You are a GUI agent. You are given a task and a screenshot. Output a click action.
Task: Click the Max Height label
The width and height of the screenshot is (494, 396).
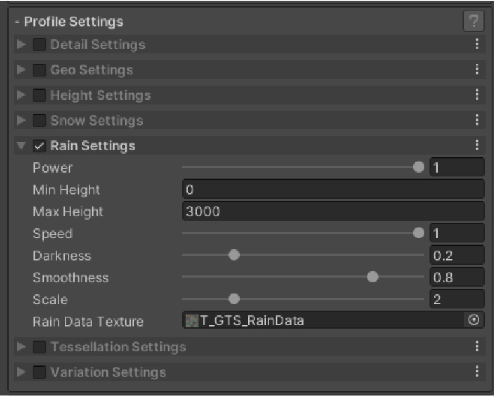coord(68,212)
